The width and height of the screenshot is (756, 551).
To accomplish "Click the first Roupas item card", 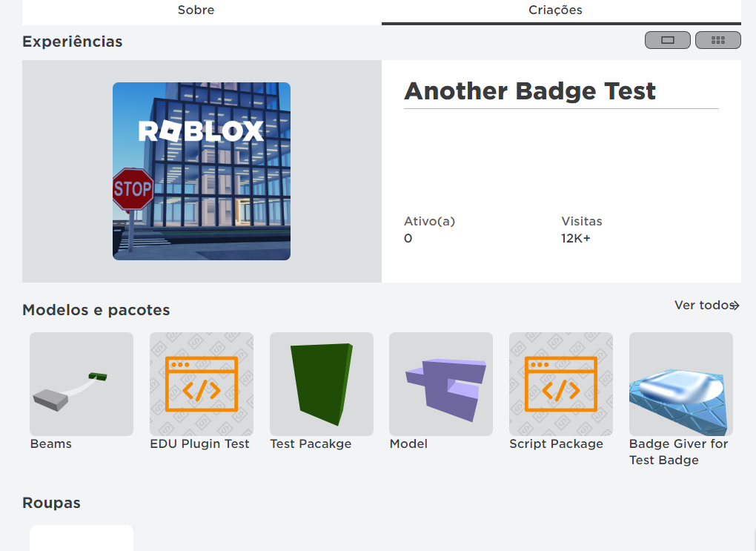I will pyautogui.click(x=82, y=538).
